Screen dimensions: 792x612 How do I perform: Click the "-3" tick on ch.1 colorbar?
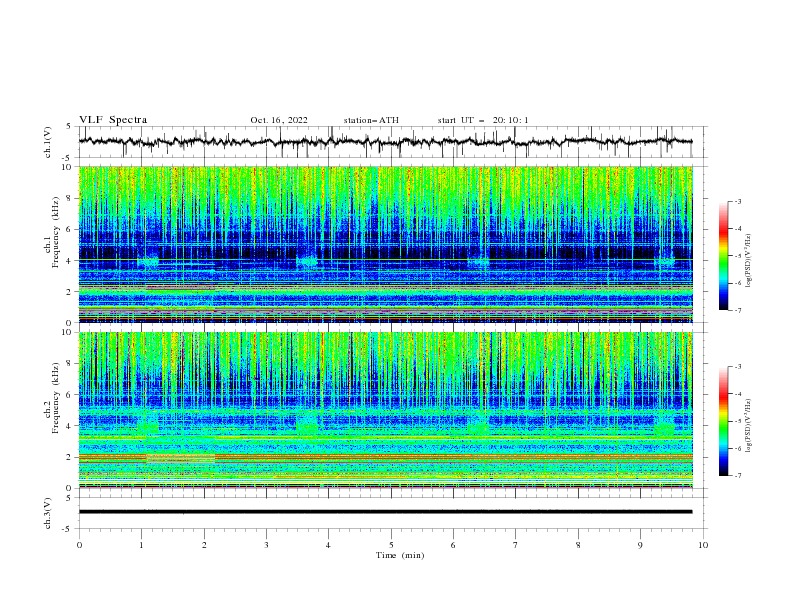(737, 201)
